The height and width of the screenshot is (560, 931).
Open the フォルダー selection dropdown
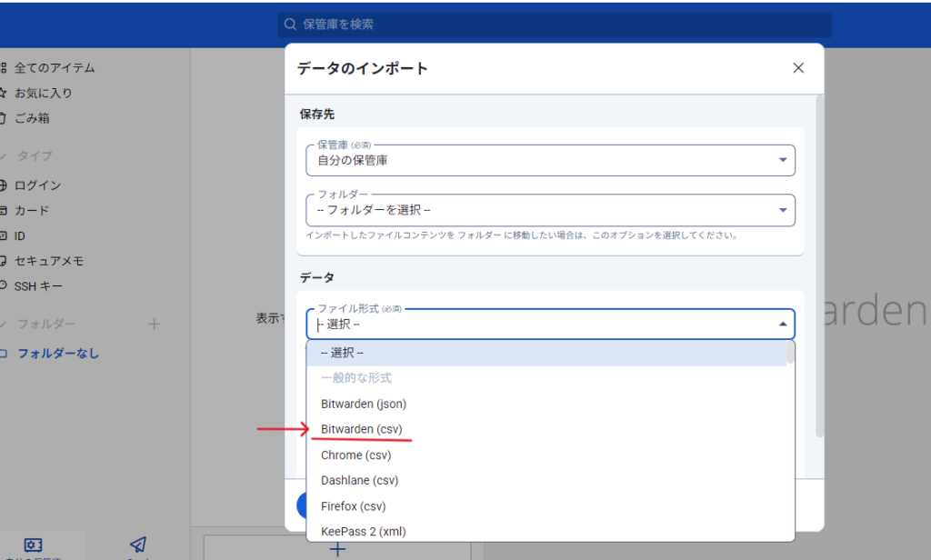550,210
